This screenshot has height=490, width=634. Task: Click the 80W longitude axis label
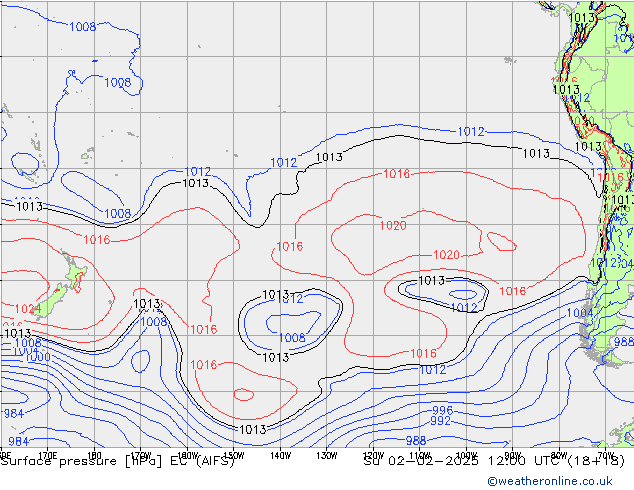559,455
